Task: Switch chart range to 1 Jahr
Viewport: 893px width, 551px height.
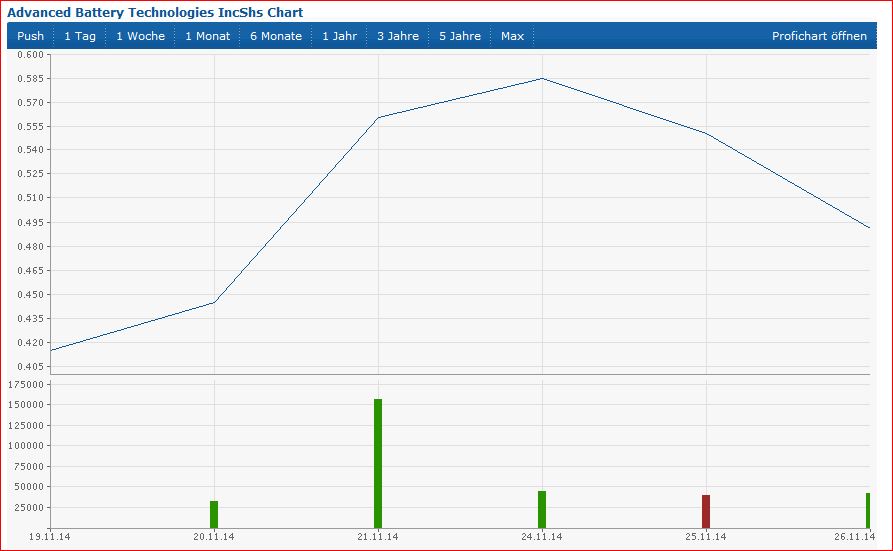Action: click(x=339, y=36)
